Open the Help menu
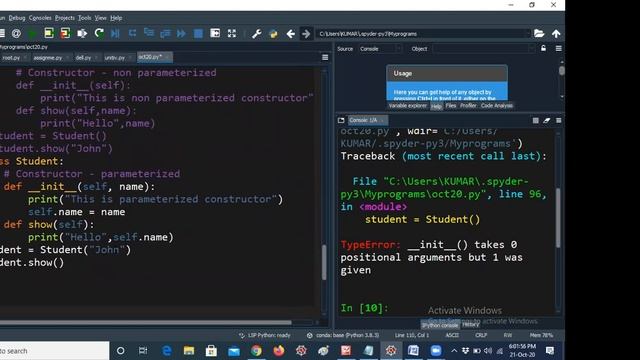 [116, 18]
